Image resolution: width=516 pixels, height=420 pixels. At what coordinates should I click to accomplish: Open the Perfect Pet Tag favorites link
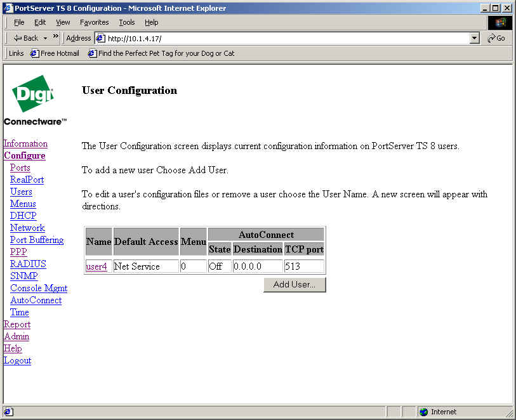(x=166, y=53)
